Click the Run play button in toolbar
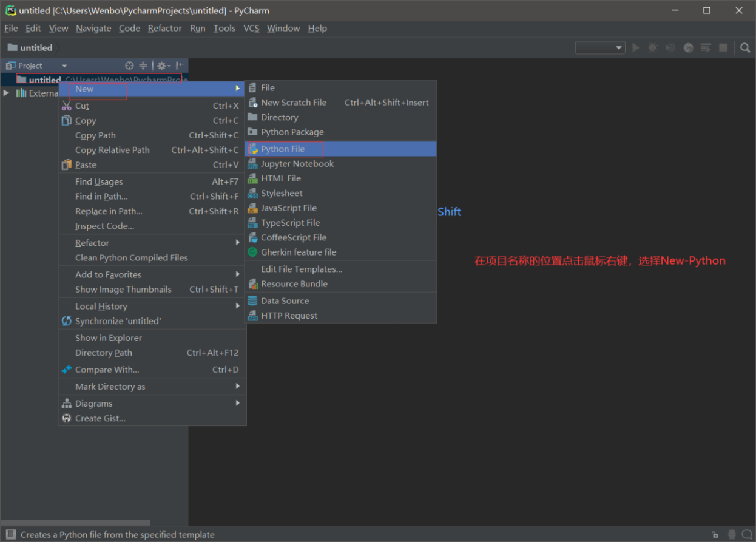756x542 pixels. tap(636, 47)
